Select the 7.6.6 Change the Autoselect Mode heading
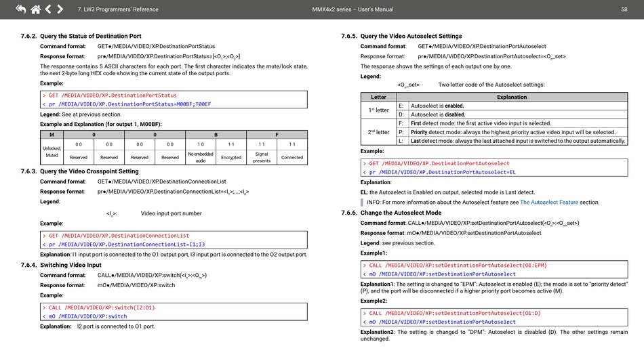 [392, 213]
